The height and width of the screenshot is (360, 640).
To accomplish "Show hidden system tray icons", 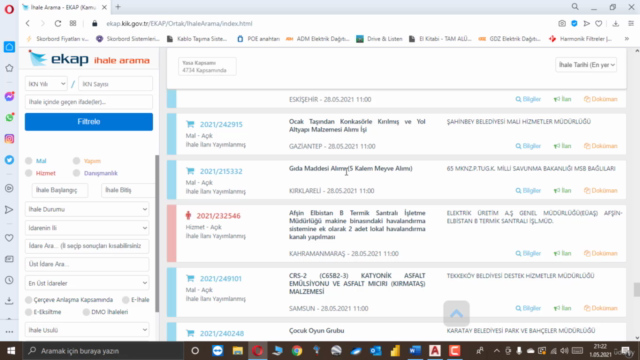I will (x=496, y=351).
